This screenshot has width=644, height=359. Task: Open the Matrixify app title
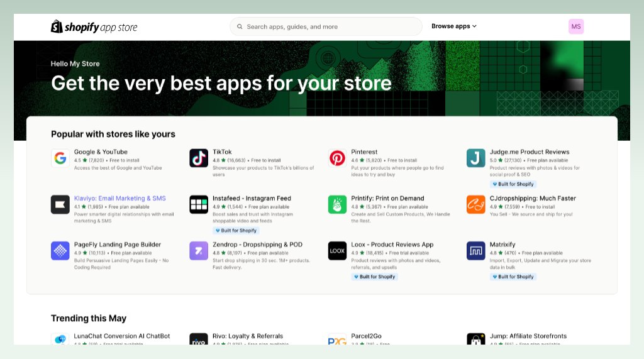coord(502,245)
